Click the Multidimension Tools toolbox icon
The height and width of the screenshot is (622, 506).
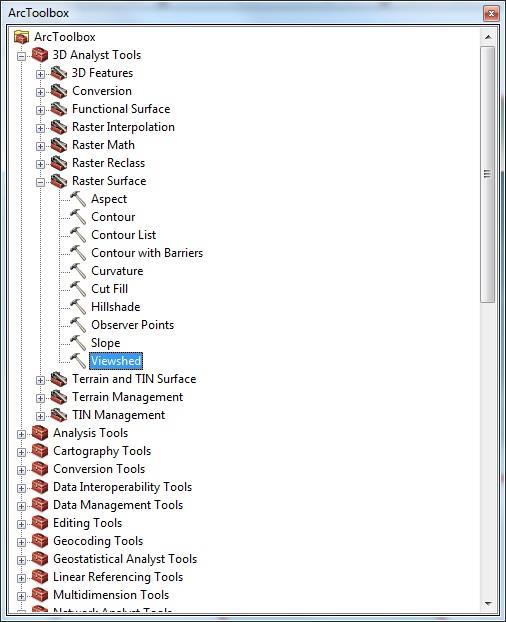(40, 595)
